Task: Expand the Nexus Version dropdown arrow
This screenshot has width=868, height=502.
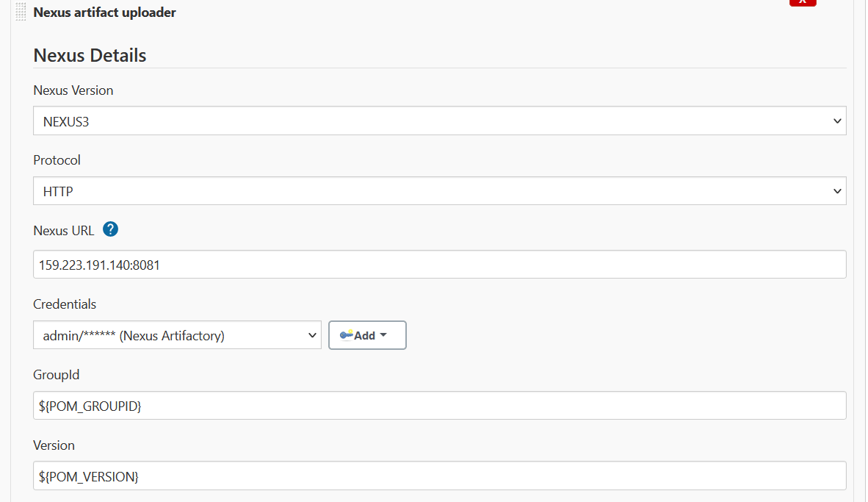Action: coord(837,121)
